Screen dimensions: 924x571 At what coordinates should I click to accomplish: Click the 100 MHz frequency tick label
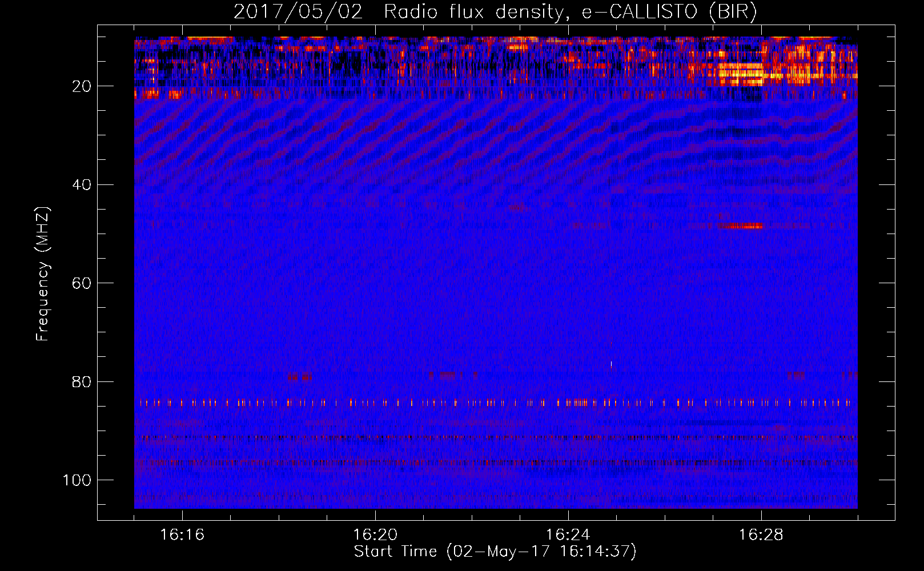[x=77, y=480]
